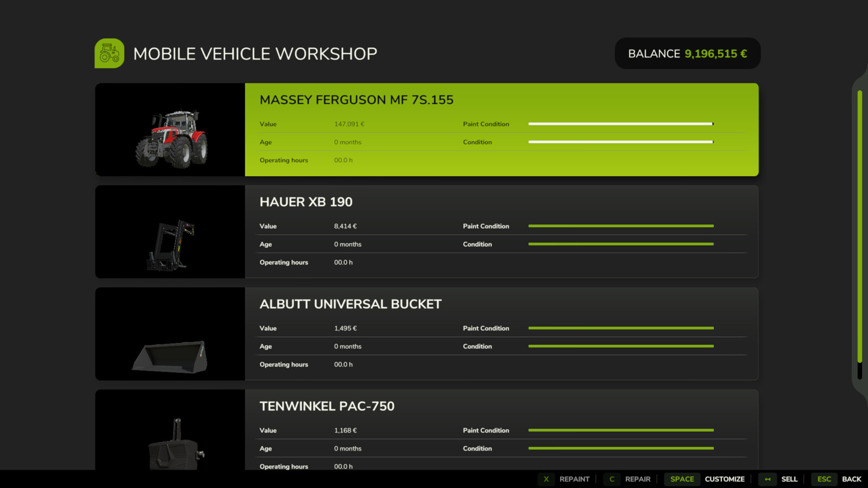Click the C key icon beside Repair
The width and height of the screenshot is (868, 488).
[x=611, y=479]
